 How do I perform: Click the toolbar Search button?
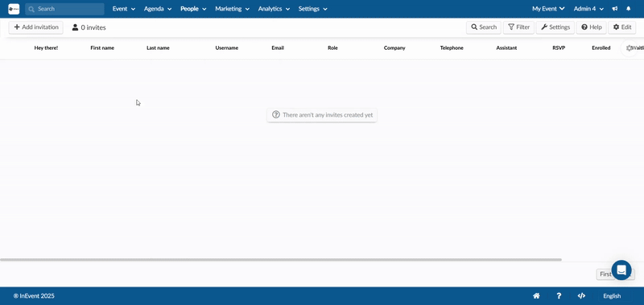[x=484, y=27]
